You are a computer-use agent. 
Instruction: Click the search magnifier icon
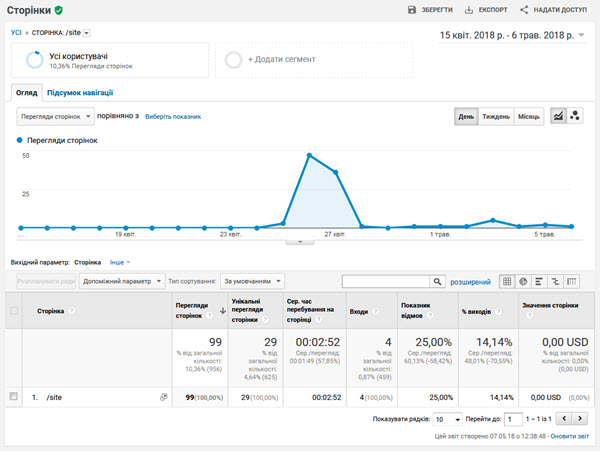tap(437, 282)
